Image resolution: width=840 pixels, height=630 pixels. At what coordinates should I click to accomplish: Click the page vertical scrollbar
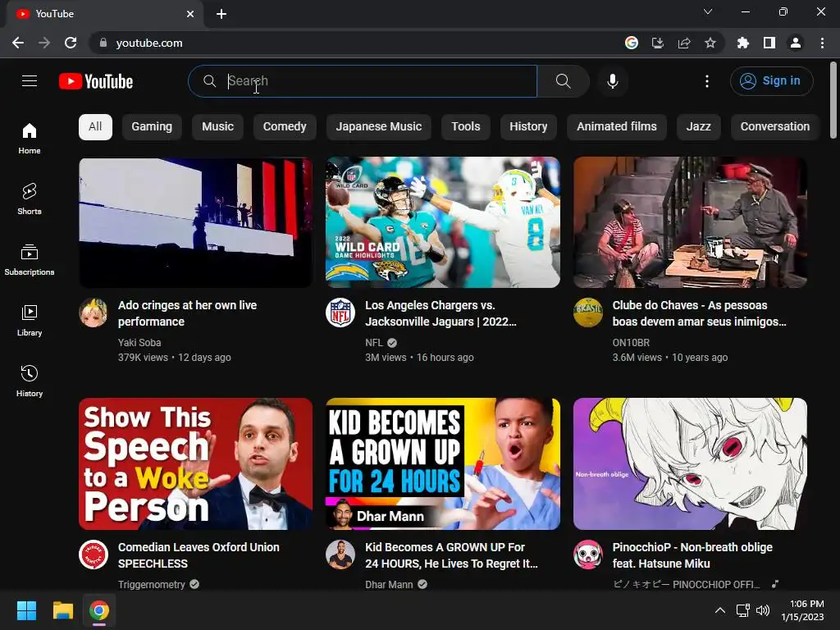(833, 99)
